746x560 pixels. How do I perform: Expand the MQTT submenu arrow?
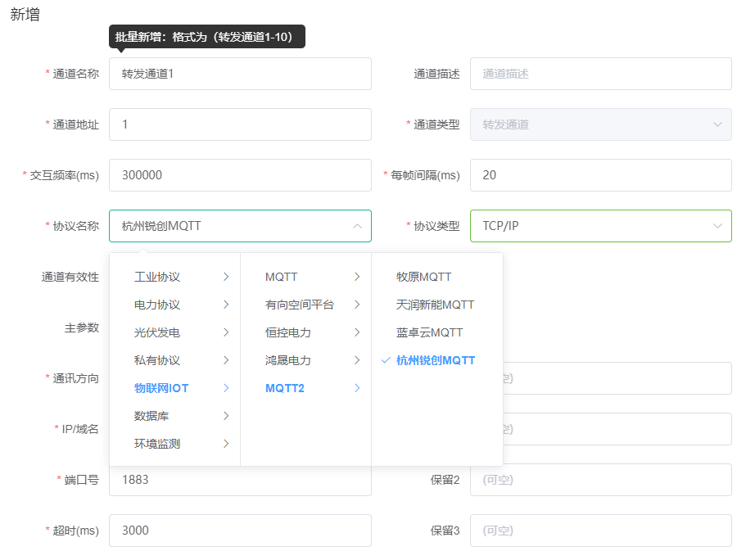coord(357,277)
